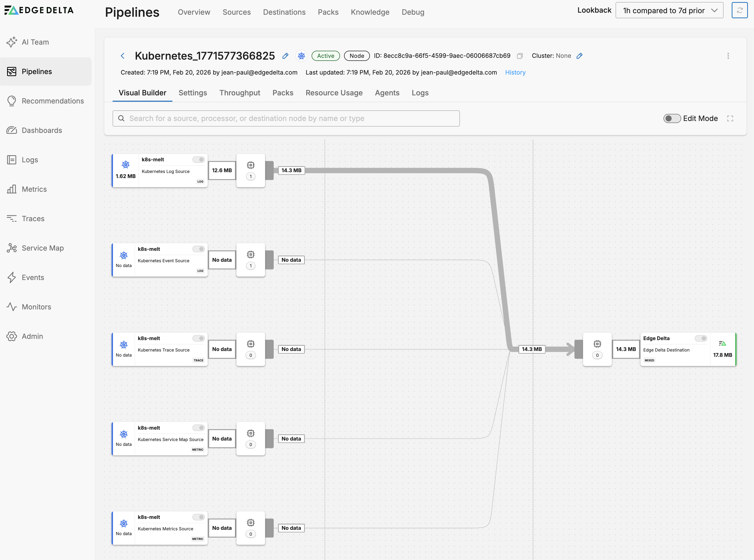
Task: Click the Kubernetes badge beside the pipeline title
Action: point(301,56)
